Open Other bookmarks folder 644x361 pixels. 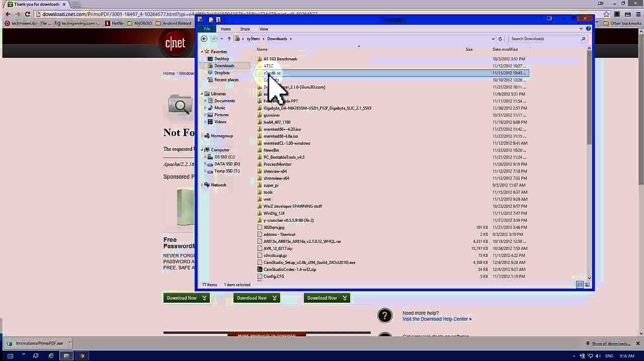[x=622, y=23]
